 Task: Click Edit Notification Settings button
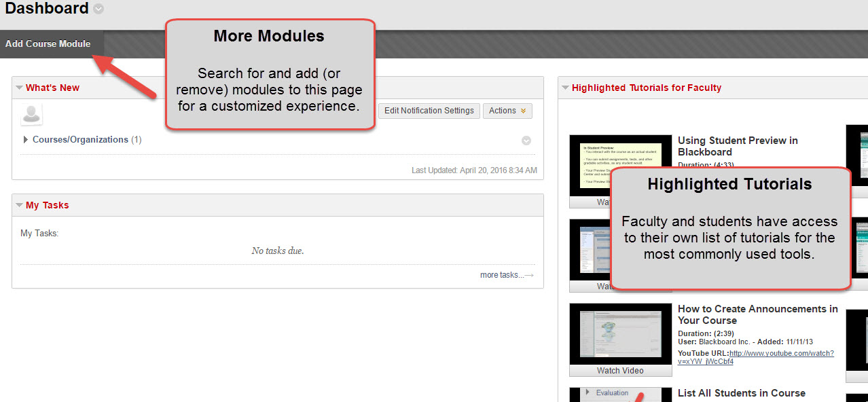[429, 111]
